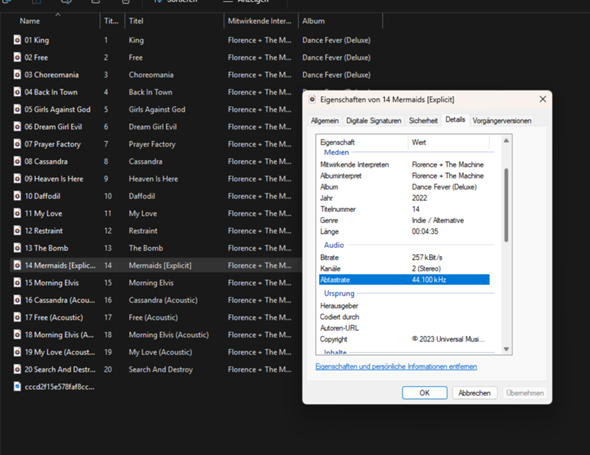The image size is (590, 455).
Task: Click the file icon of 16 Cassandra (Acoustic)
Action: (x=17, y=300)
